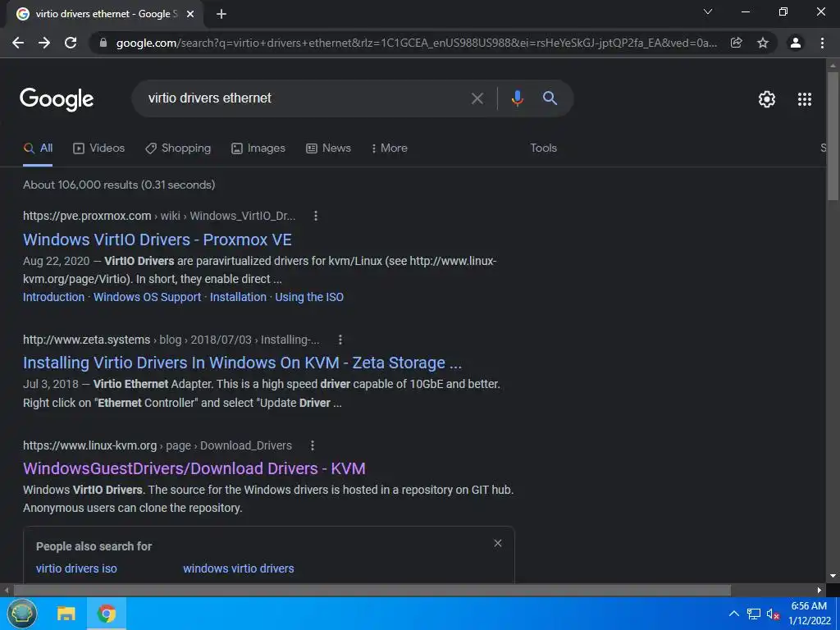Open Windows VirtIO Drivers - Proxmox VE

pyautogui.click(x=157, y=240)
